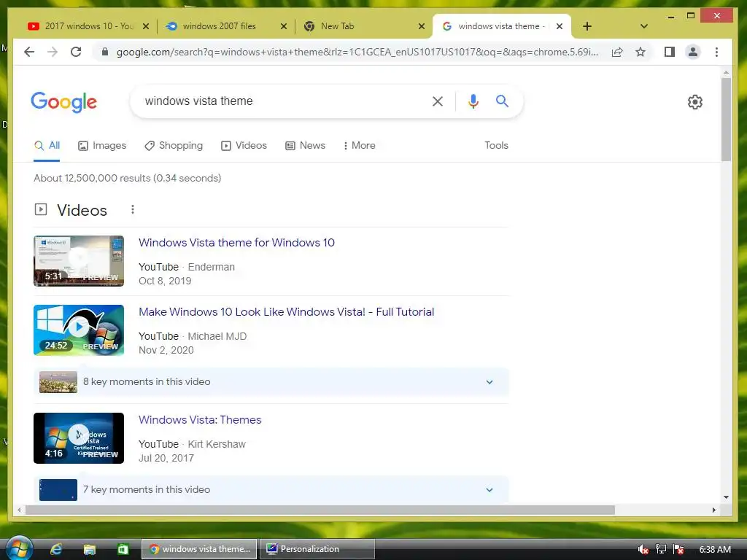747x560 pixels.
Task: Go back to previous page
Action: [29, 52]
